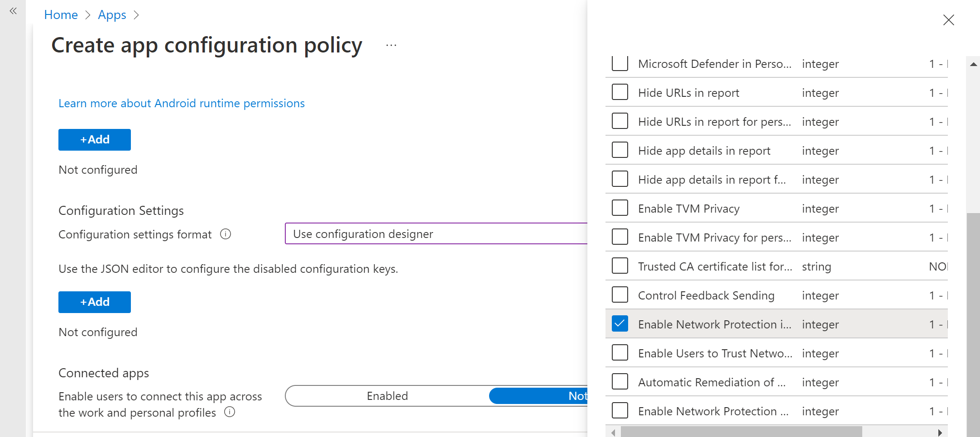This screenshot has height=437, width=980.
Task: Close the configuration keys side panel
Action: [x=948, y=20]
